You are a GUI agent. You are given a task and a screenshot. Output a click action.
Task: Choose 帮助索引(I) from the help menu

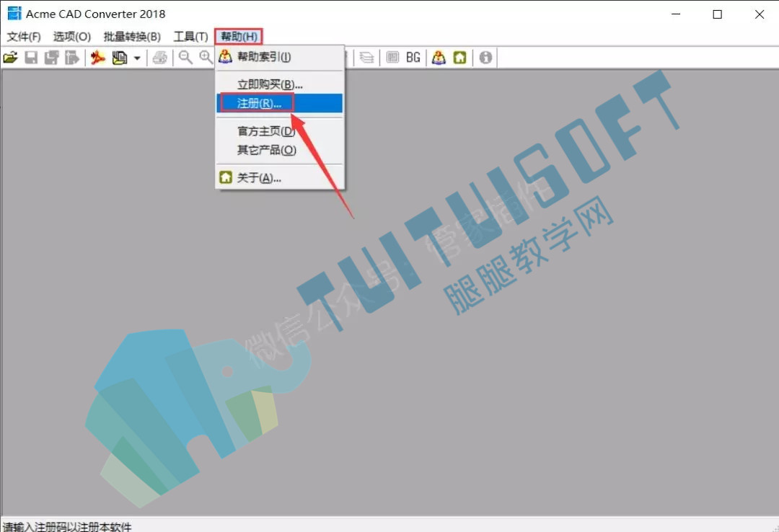[280, 57]
